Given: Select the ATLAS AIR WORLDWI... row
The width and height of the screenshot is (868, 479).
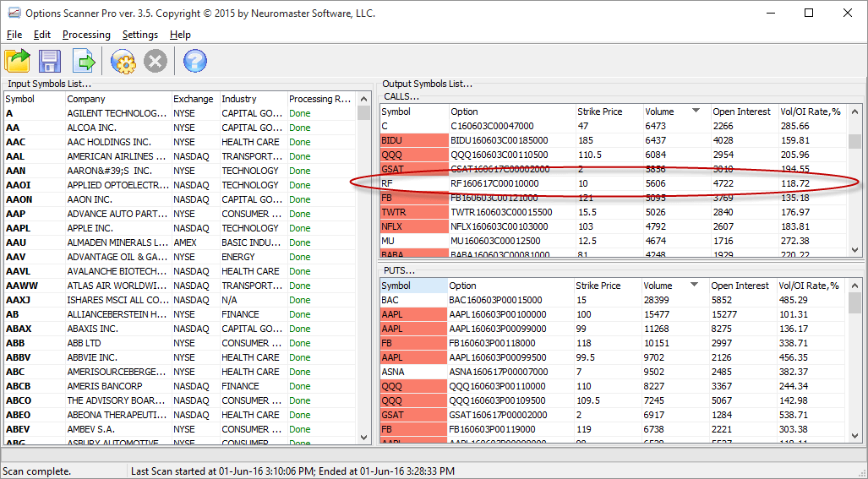Looking at the screenshot, I should [180, 286].
